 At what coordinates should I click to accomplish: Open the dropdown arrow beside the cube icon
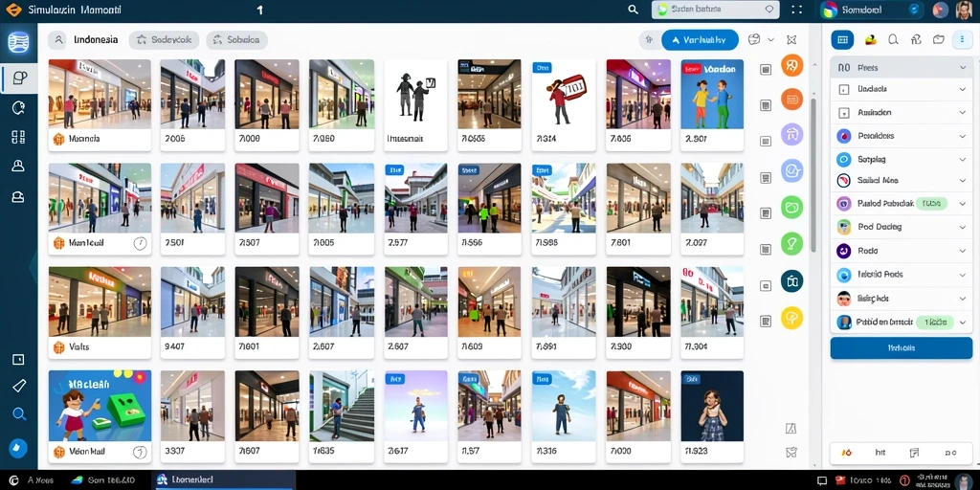770,39
